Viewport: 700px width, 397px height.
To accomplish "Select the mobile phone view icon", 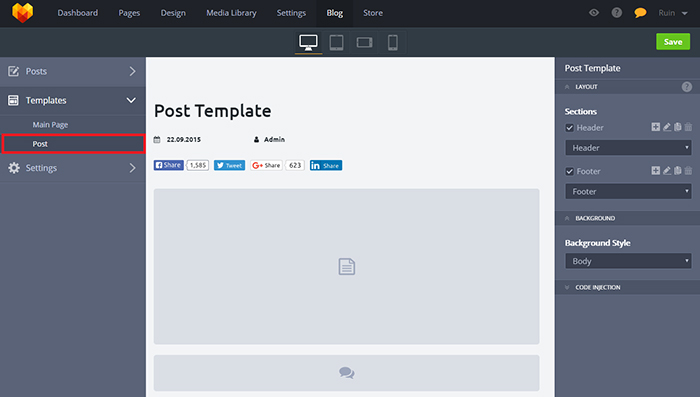I will (392, 42).
